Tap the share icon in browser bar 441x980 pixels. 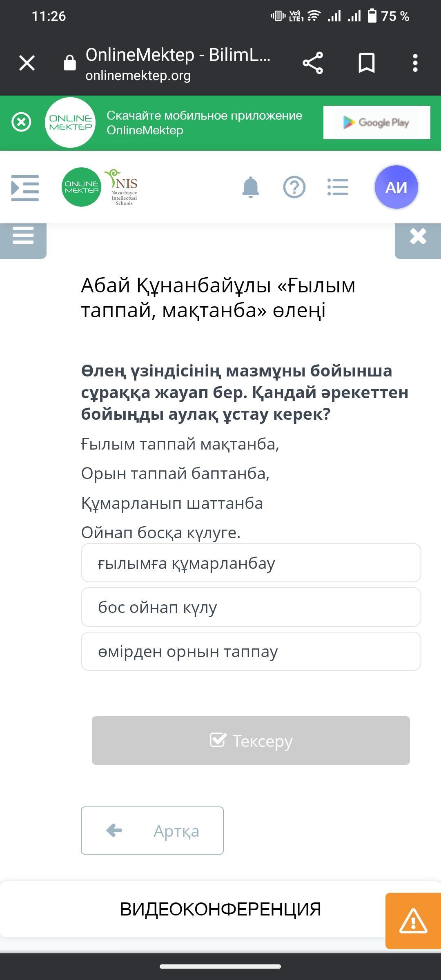pos(313,63)
